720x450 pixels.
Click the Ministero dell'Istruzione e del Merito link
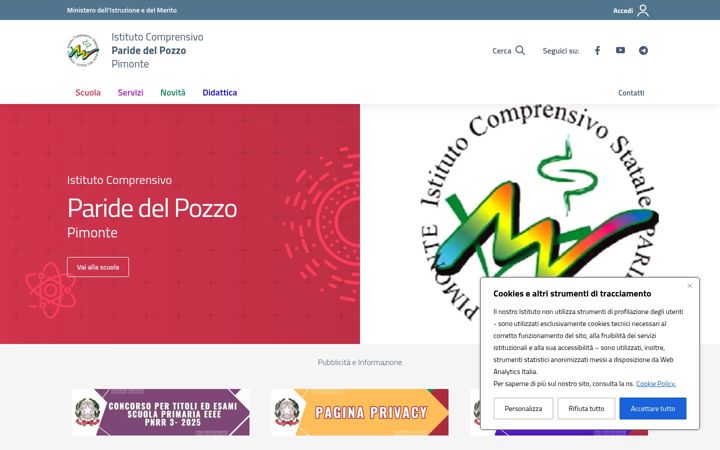point(122,10)
